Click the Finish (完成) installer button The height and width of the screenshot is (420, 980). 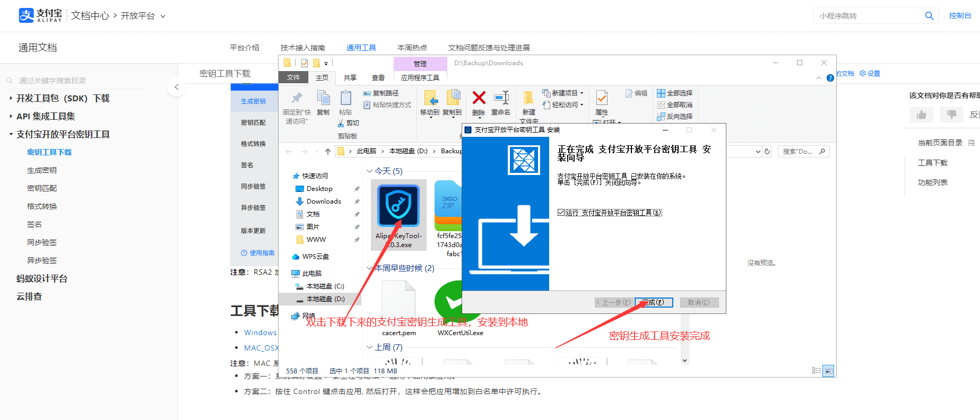point(654,302)
